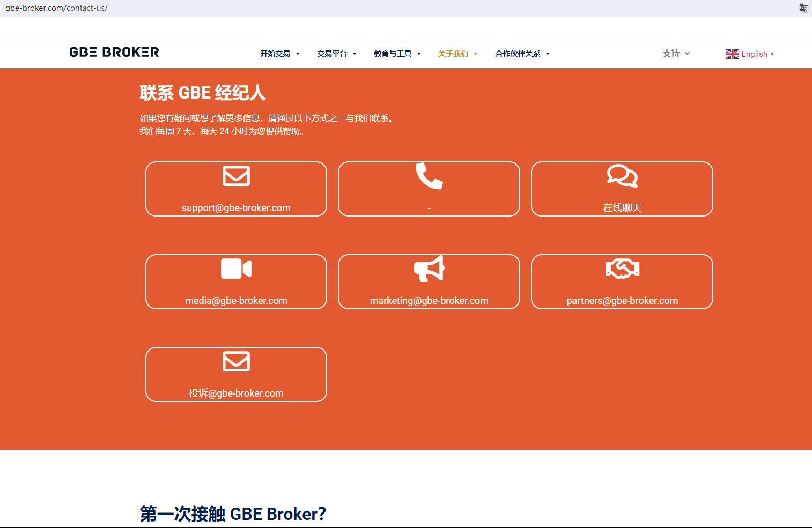Expand the 开始交易 dropdown arrow
Image resolution: width=812 pixels, height=528 pixels.
(x=298, y=54)
